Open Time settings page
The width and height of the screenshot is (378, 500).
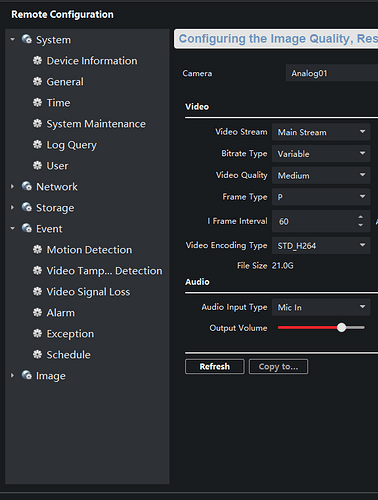(x=58, y=103)
